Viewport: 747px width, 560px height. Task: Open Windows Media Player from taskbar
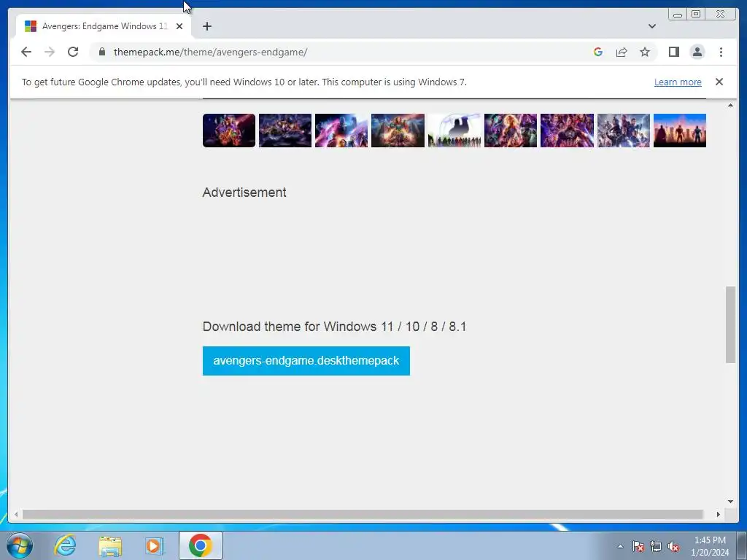pos(155,545)
